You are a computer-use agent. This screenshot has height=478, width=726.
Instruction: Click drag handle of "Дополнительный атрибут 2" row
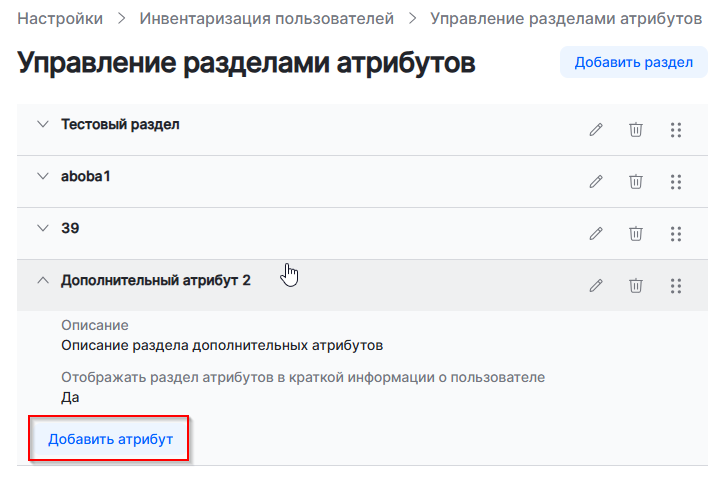point(675,285)
